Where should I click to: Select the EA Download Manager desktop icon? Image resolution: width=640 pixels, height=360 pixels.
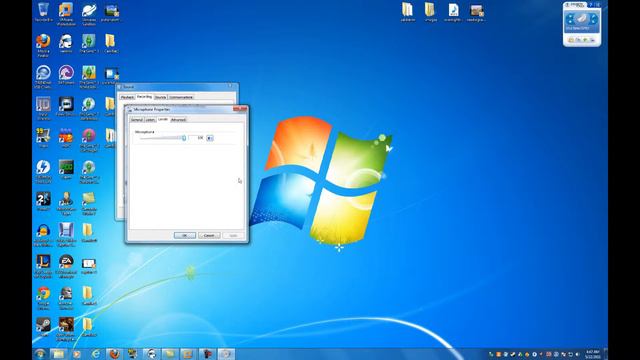[x=66, y=266]
